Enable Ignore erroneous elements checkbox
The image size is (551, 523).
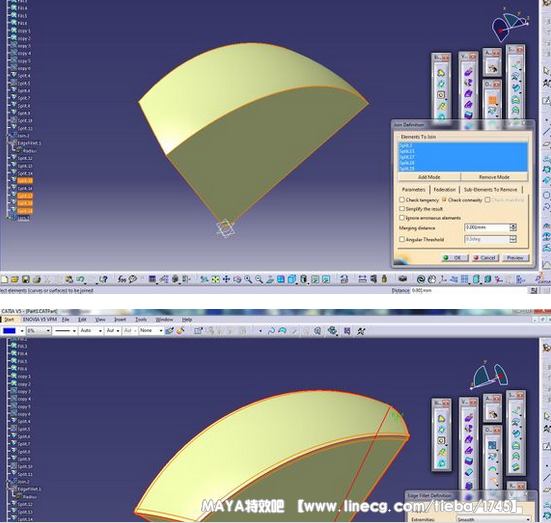(x=402, y=218)
